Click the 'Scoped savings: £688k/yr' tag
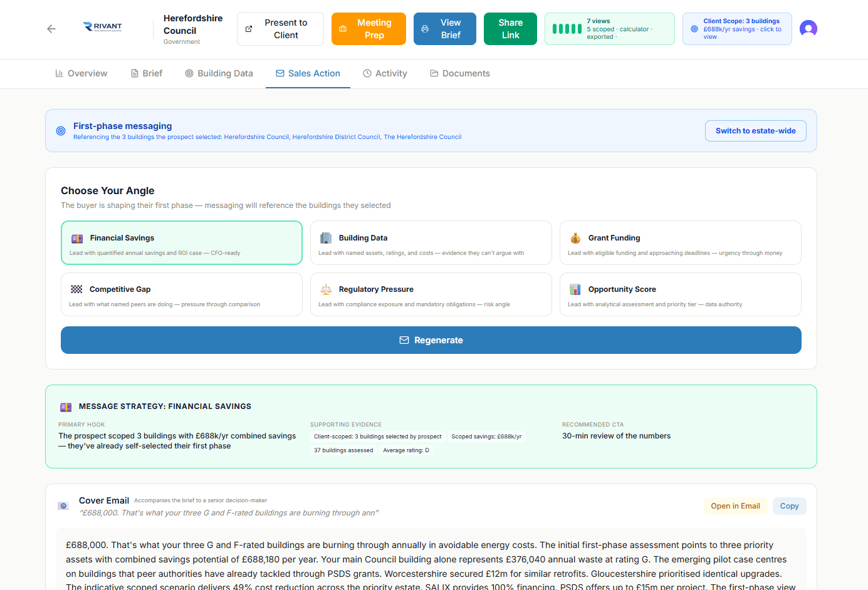868x590 pixels. tap(486, 437)
